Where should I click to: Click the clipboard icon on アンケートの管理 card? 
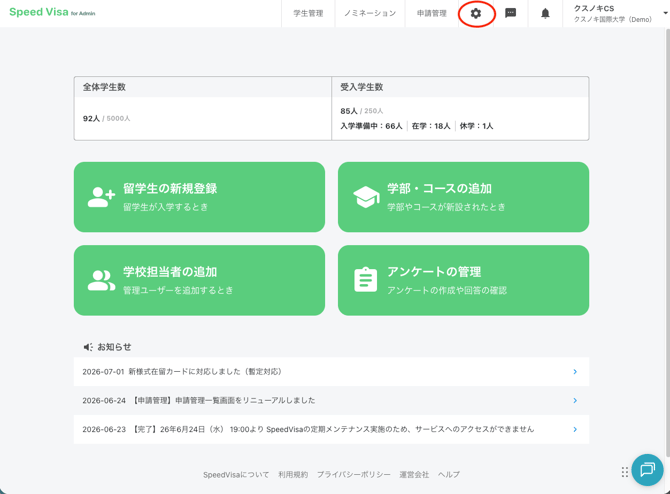pyautogui.click(x=366, y=280)
